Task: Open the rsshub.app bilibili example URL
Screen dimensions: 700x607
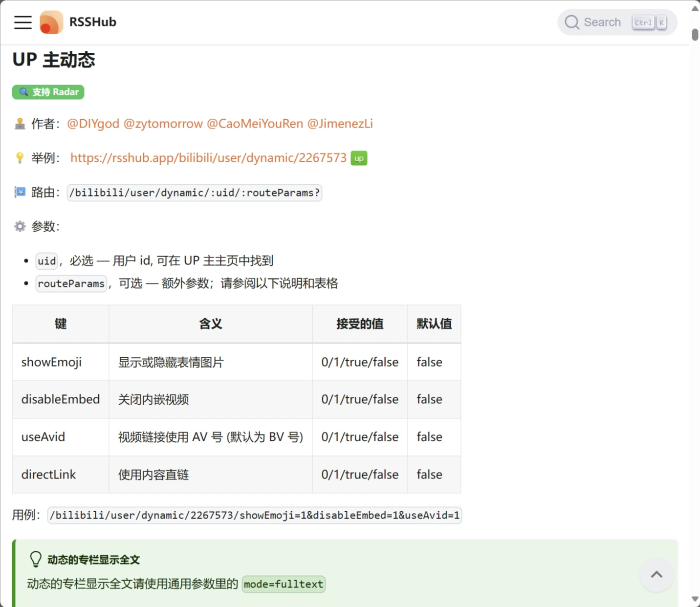Action: click(208, 158)
